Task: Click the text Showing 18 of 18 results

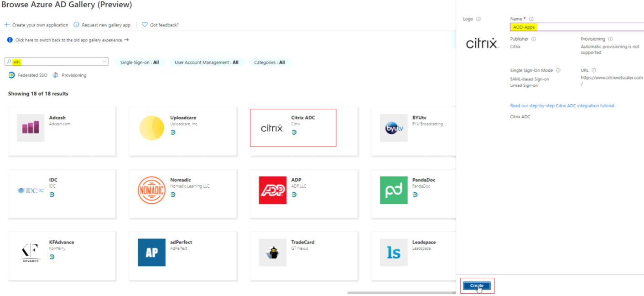Action: pos(38,94)
